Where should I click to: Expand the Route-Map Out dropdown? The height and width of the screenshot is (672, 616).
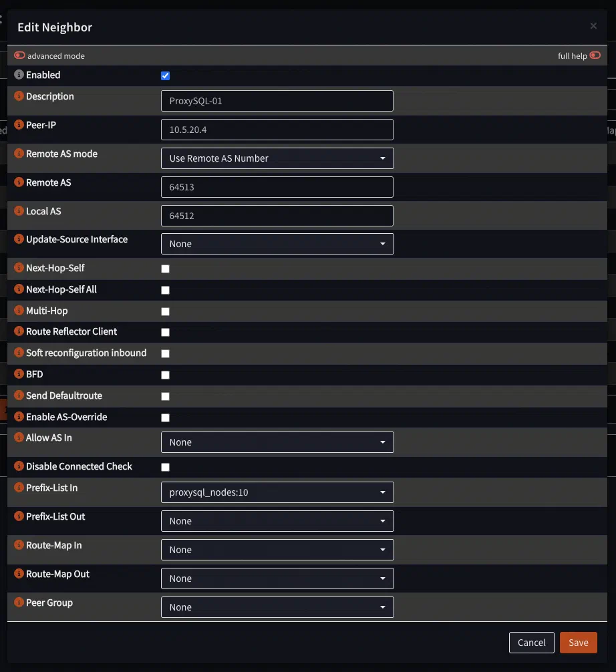tap(277, 578)
